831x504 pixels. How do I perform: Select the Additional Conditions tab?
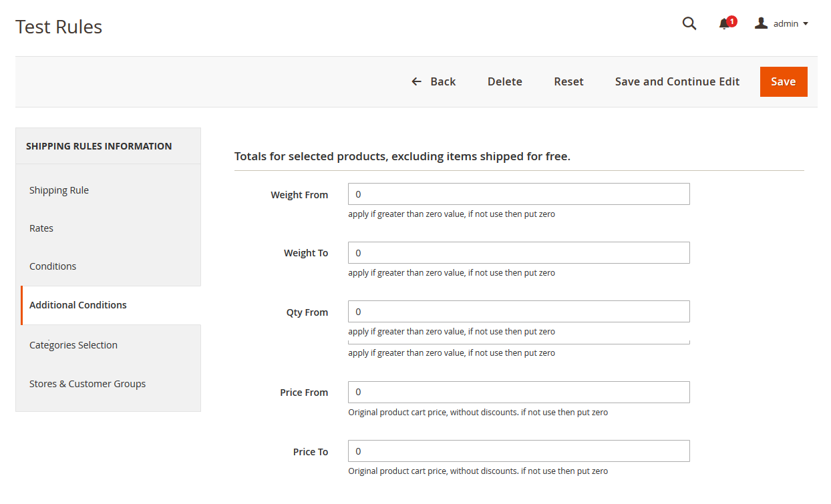pyautogui.click(x=78, y=305)
